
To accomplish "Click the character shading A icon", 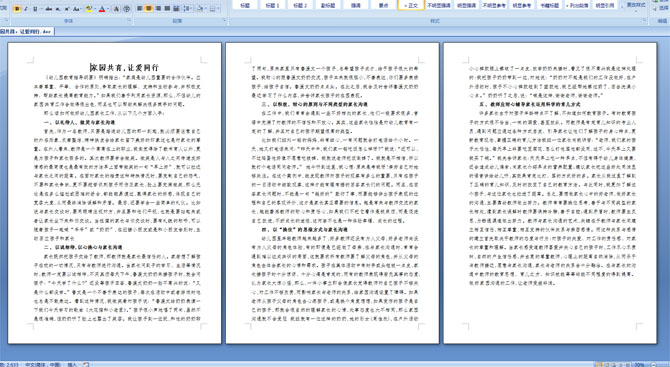I will coord(116,9).
